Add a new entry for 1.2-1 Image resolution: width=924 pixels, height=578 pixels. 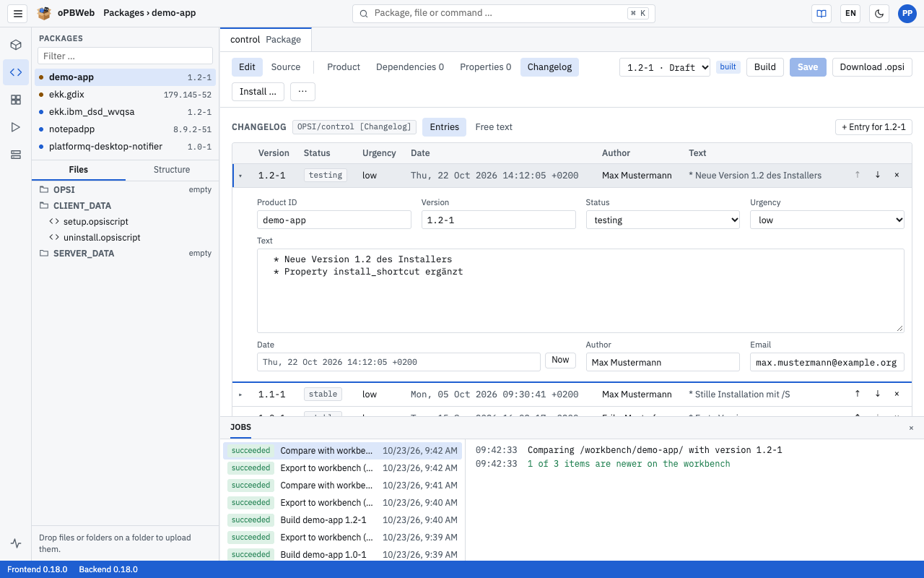(x=873, y=127)
